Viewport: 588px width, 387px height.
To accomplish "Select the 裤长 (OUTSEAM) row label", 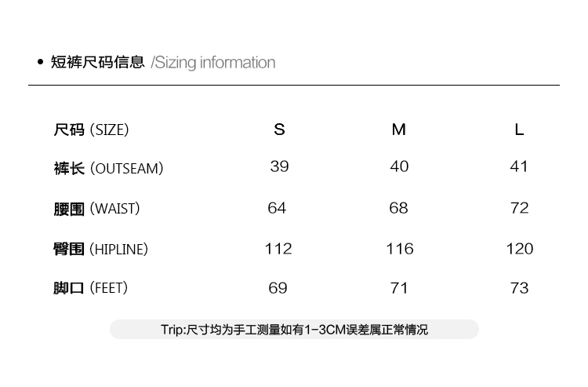I will click(108, 169).
